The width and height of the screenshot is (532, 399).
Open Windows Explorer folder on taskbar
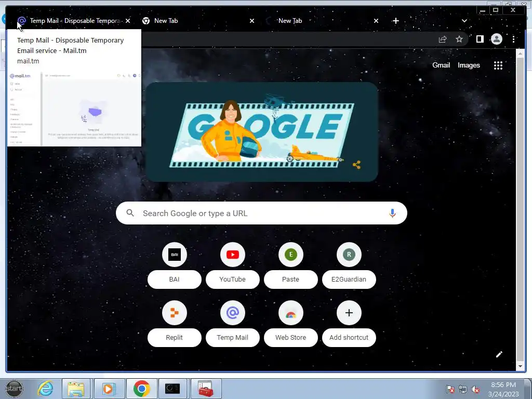tap(76, 389)
